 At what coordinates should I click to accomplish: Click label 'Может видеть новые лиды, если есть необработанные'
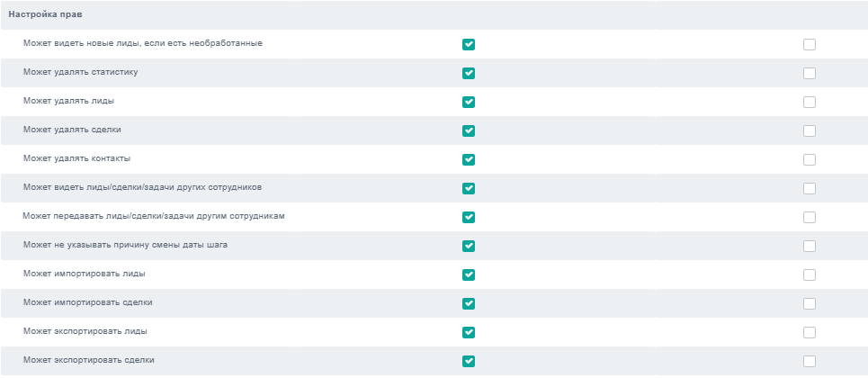[x=143, y=43]
